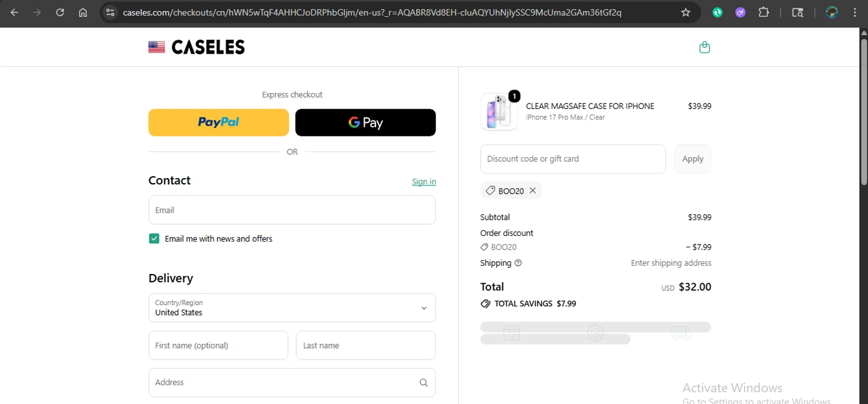Open the purple circular extension icon
The width and height of the screenshot is (868, 404).
pyautogui.click(x=741, y=12)
